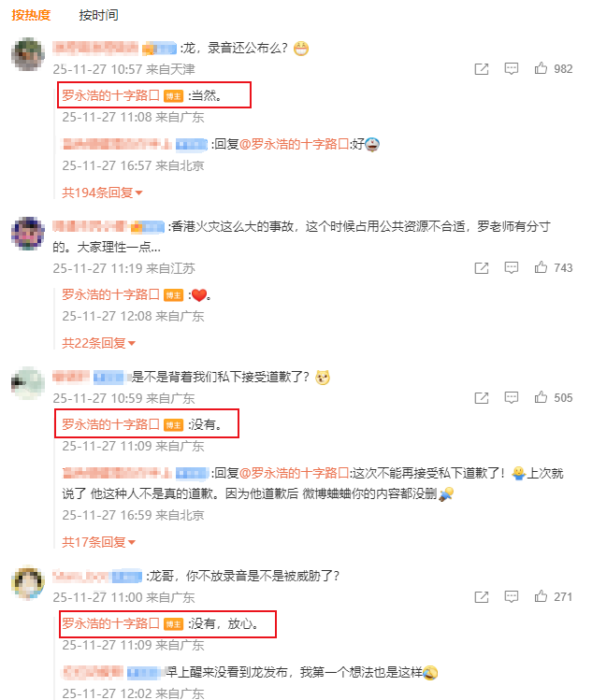The height and width of the screenshot is (700, 592).
Task: Open 罗永浩的十字路口 link in heart reply
Action: (110, 294)
